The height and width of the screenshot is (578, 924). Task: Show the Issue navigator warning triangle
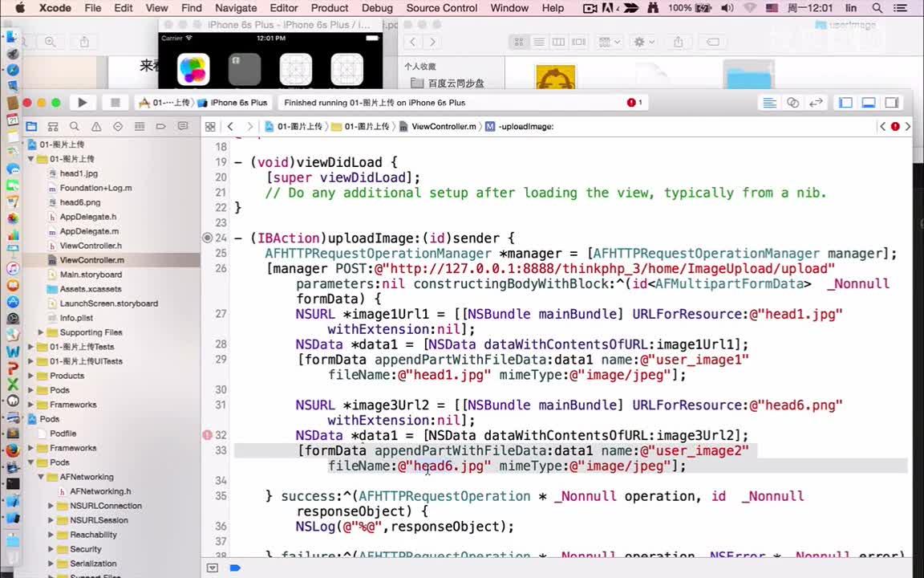pos(96,126)
